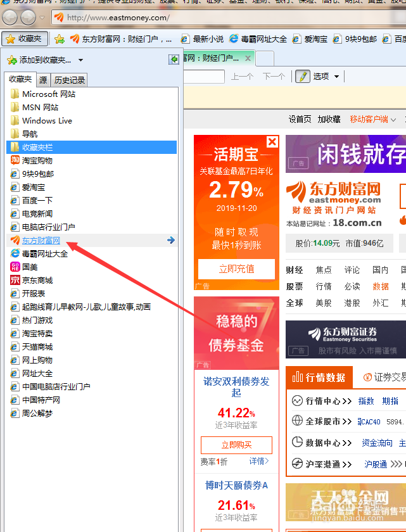Open a new blank browser tab
The width and height of the screenshot is (406, 532).
pyautogui.click(x=265, y=58)
